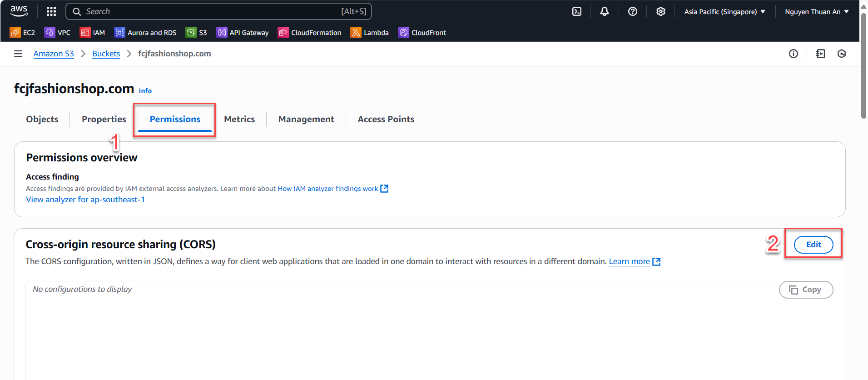The image size is (868, 380).
Task: Click the search bar input field
Action: (218, 11)
